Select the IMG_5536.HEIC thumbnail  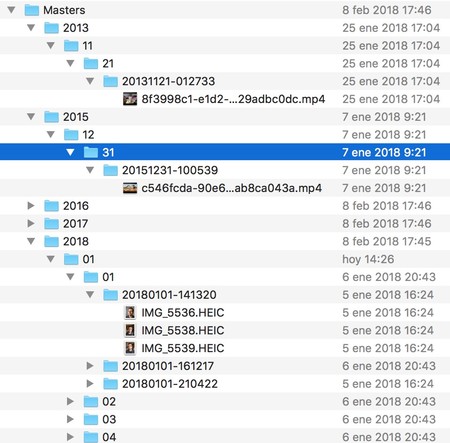click(130, 312)
